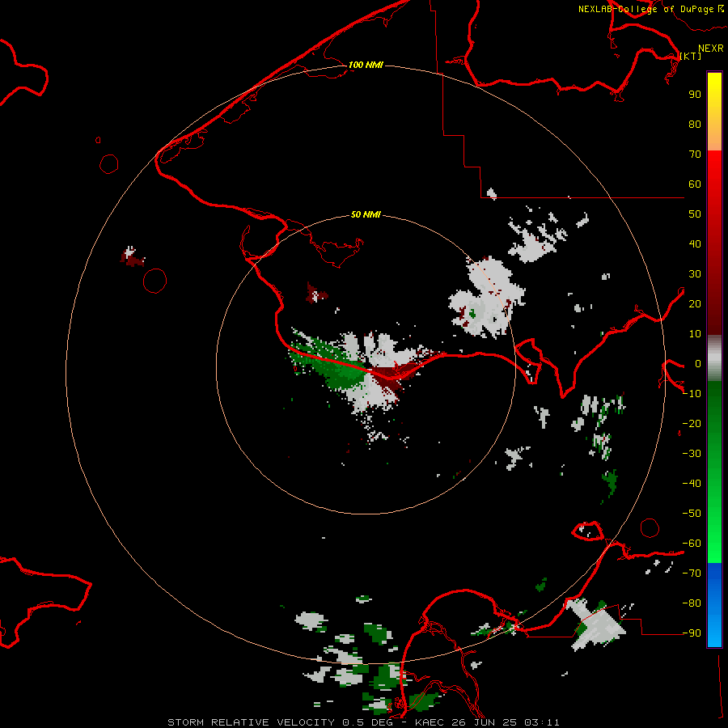Click "0.5 DEG" in the bottom caption
Screen dimensions: 728x728
368,722
